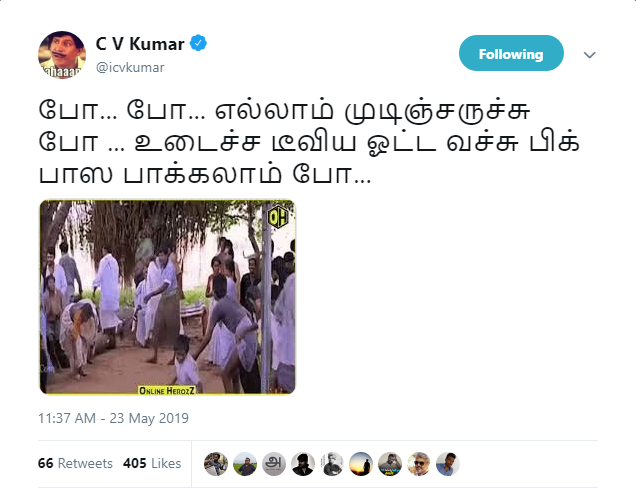Open C V Kumar's profile avatar

[62, 55]
